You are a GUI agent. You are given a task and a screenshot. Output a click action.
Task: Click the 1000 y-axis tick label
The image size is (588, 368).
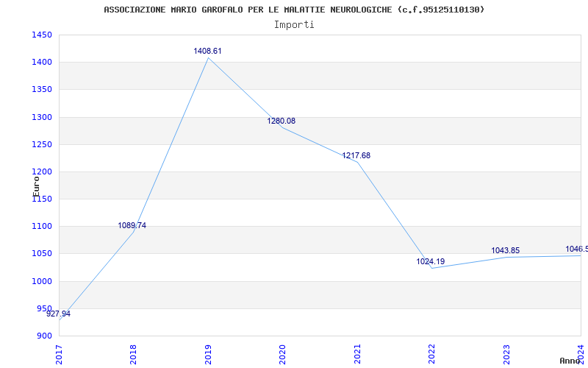click(42, 281)
